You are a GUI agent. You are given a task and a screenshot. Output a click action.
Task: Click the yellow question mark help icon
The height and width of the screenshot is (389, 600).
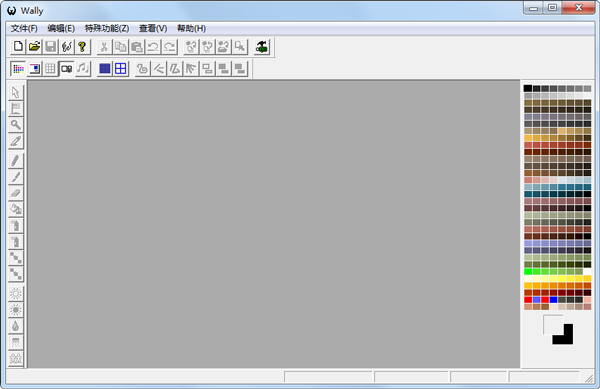point(82,47)
